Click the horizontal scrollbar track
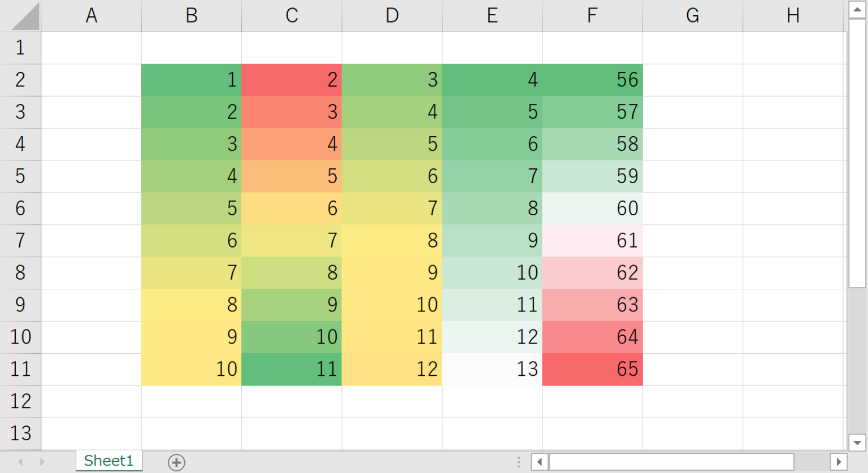 click(811, 462)
